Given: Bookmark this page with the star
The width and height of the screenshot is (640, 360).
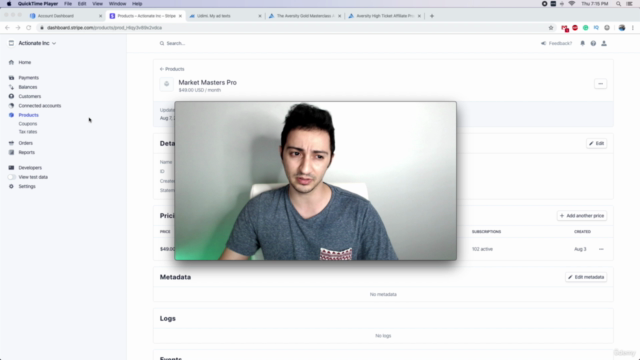Looking at the screenshot, I should tap(551, 28).
